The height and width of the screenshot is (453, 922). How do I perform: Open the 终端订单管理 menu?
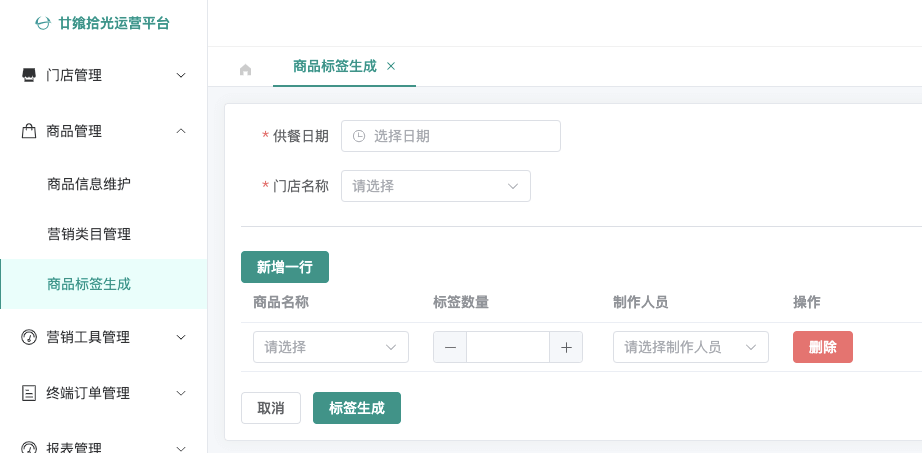tap(103, 393)
